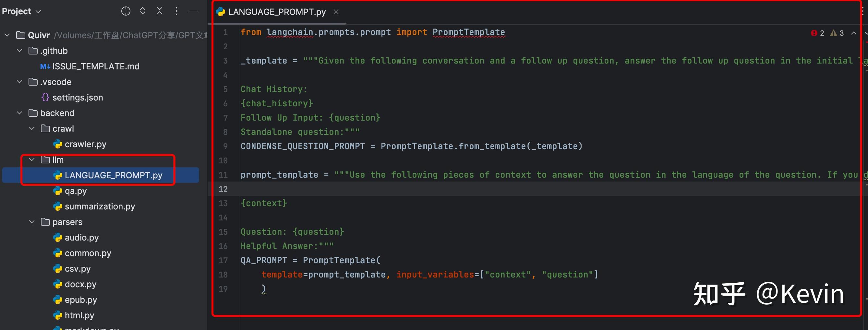
Task: Click the red error indicator icon
Action: pyautogui.click(x=814, y=33)
